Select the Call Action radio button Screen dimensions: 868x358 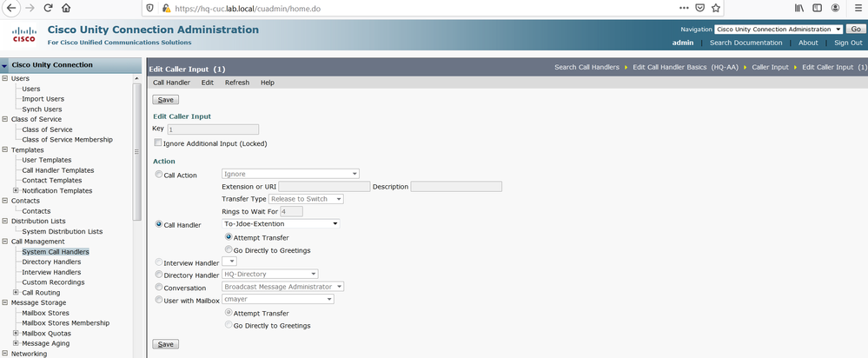pyautogui.click(x=159, y=175)
